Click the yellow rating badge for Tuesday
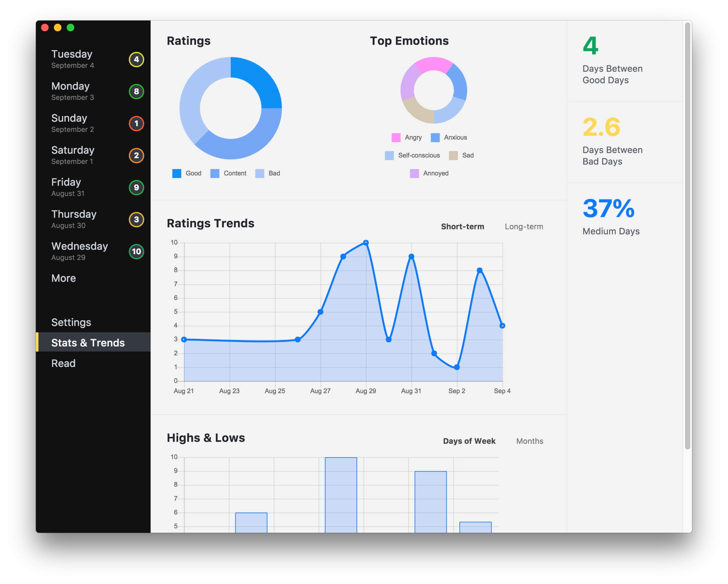728x584 pixels. pyautogui.click(x=136, y=59)
